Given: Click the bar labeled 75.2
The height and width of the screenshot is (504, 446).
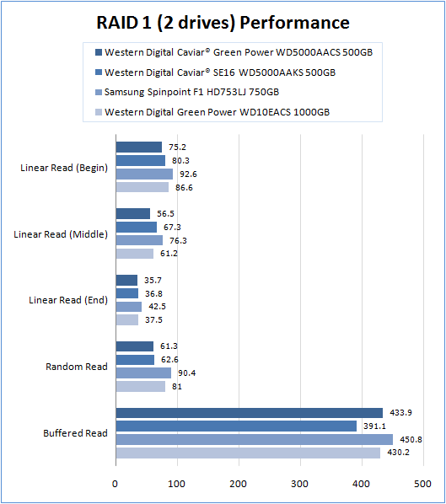Looking at the screenshot, I should [139, 147].
